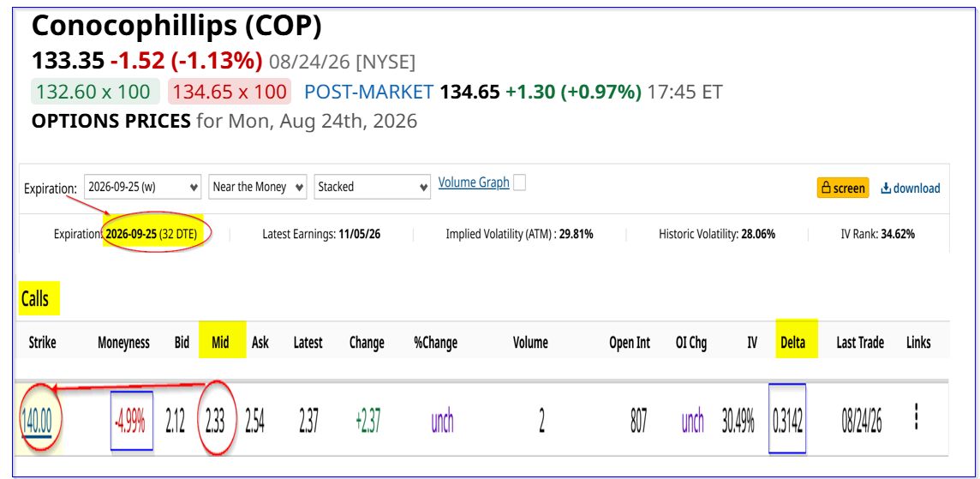Sort by the Moneyness column header

123,342
